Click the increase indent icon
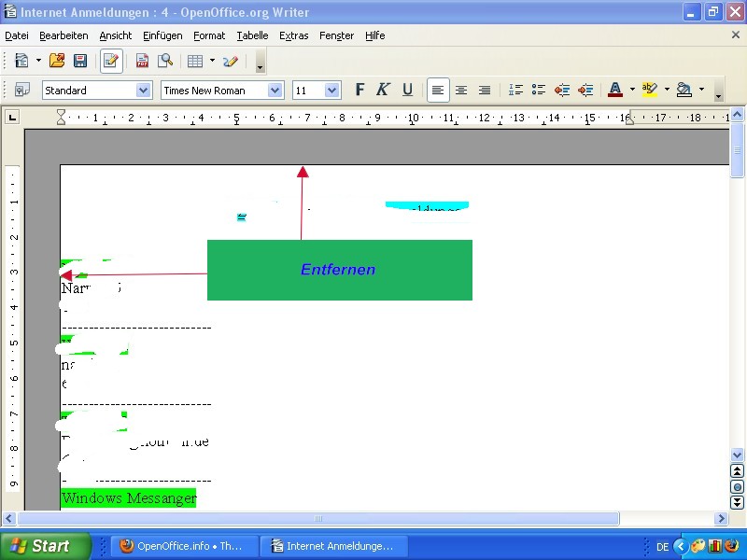 click(x=585, y=90)
